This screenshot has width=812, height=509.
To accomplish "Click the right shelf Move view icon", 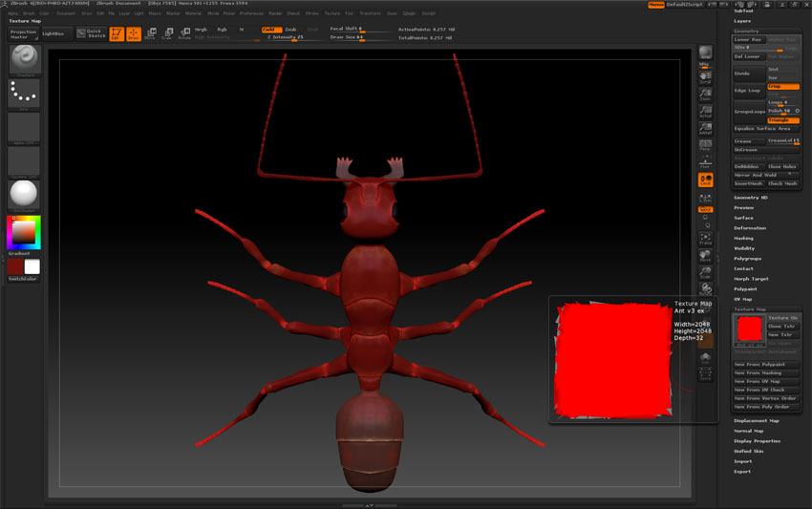I will pos(705,256).
